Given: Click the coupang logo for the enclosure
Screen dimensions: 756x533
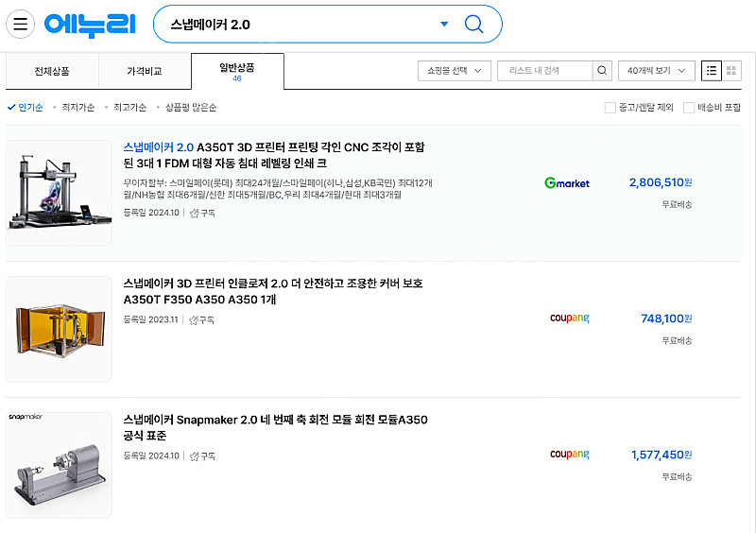Looking at the screenshot, I should [x=570, y=318].
